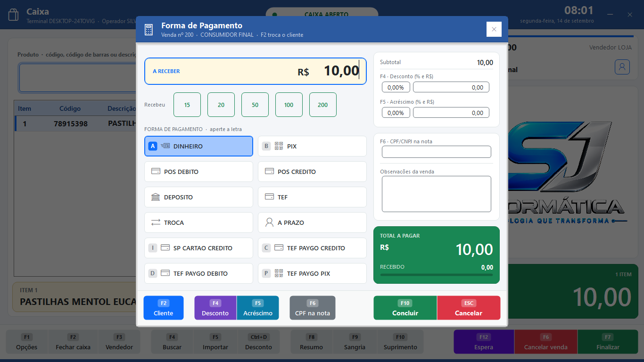
Task: Open the F4 Desconto button in dialog
Action: 215,308
